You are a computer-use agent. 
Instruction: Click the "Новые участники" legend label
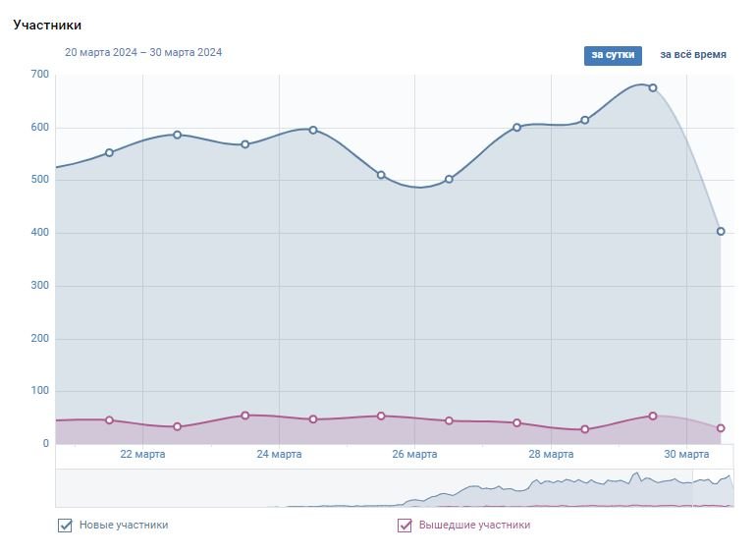coord(124,526)
